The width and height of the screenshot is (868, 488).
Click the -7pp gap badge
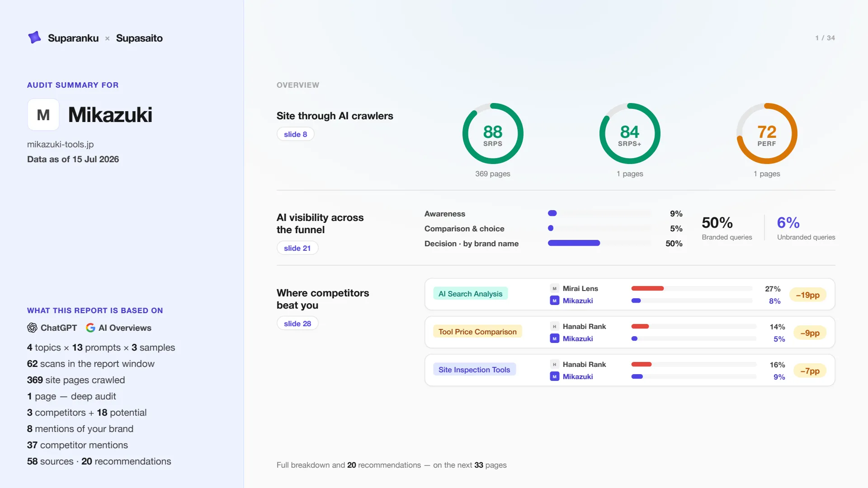coord(810,371)
